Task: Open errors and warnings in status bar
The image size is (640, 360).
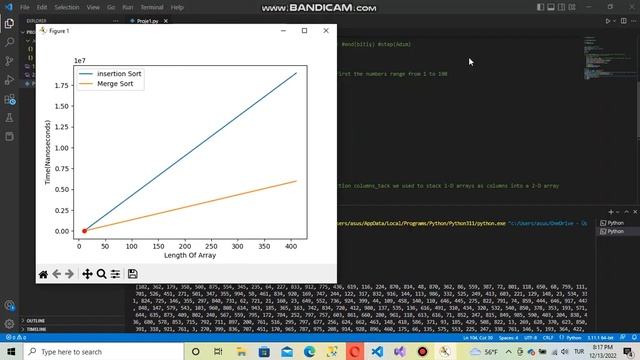Action: pyautogui.click(x=16, y=338)
